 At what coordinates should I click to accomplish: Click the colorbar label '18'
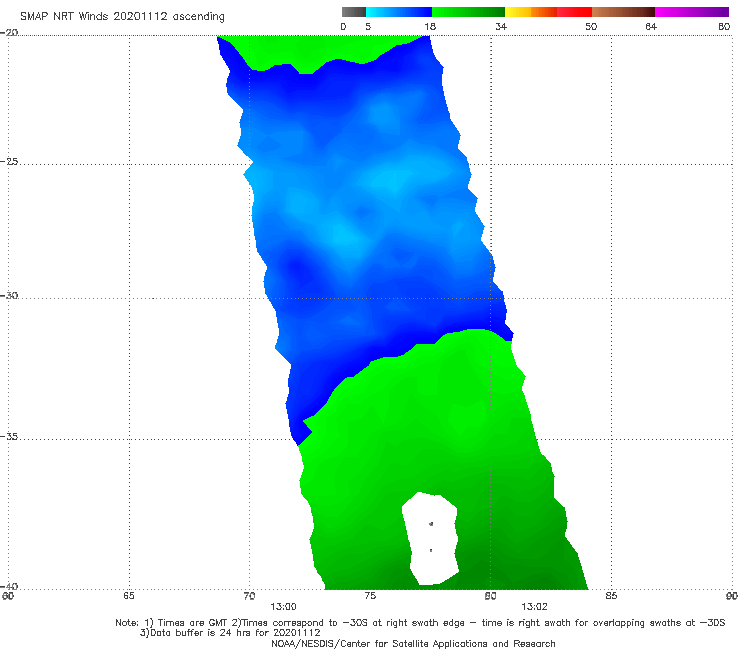click(430, 26)
